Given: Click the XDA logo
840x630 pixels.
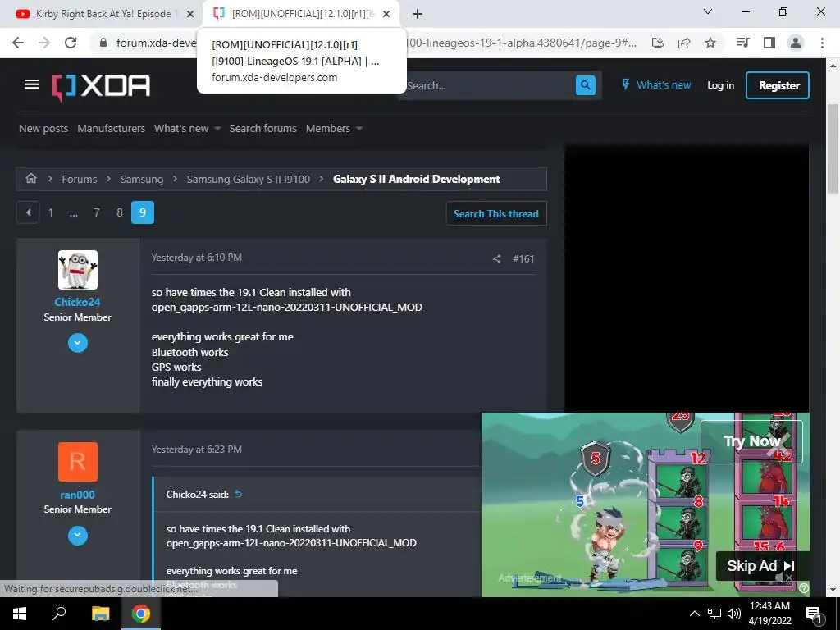Looking at the screenshot, I should click(101, 86).
